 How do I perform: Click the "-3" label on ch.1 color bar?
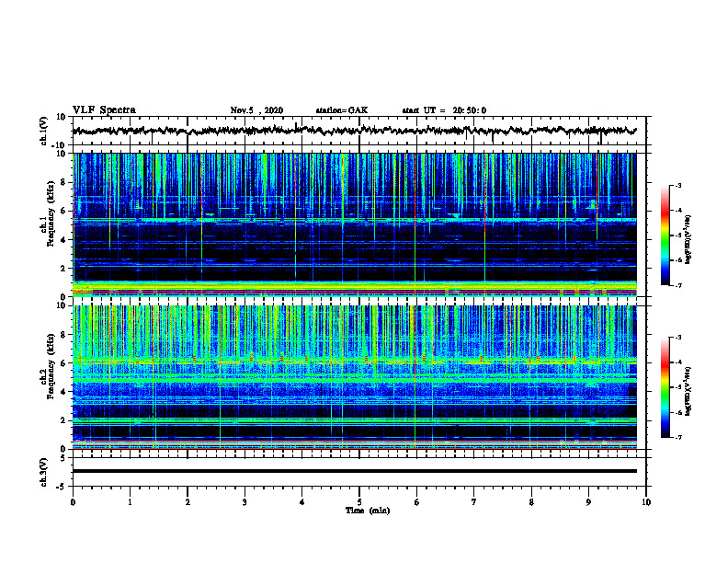tap(677, 186)
